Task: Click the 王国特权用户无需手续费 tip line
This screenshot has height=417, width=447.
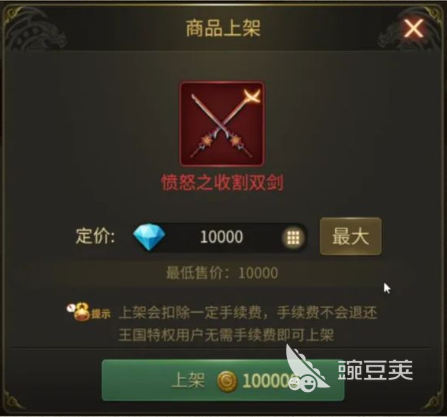Action: pos(226,335)
